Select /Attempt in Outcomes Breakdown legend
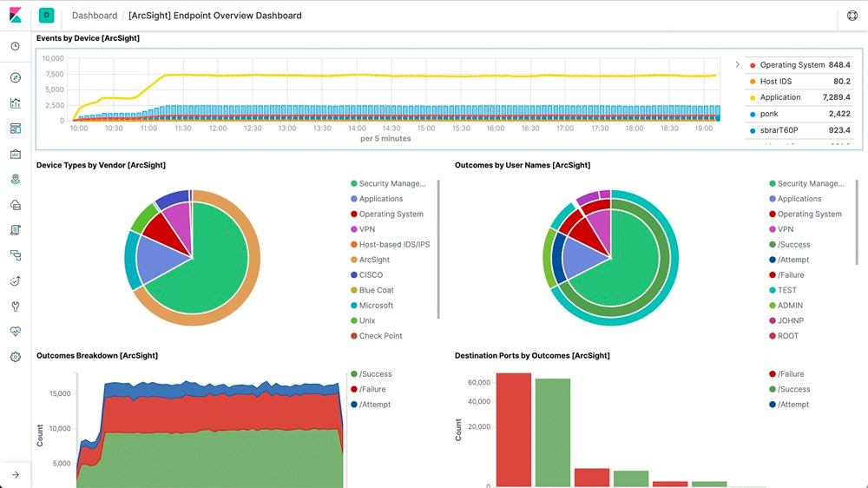Screen dimensions: 868x488 click(371, 405)
